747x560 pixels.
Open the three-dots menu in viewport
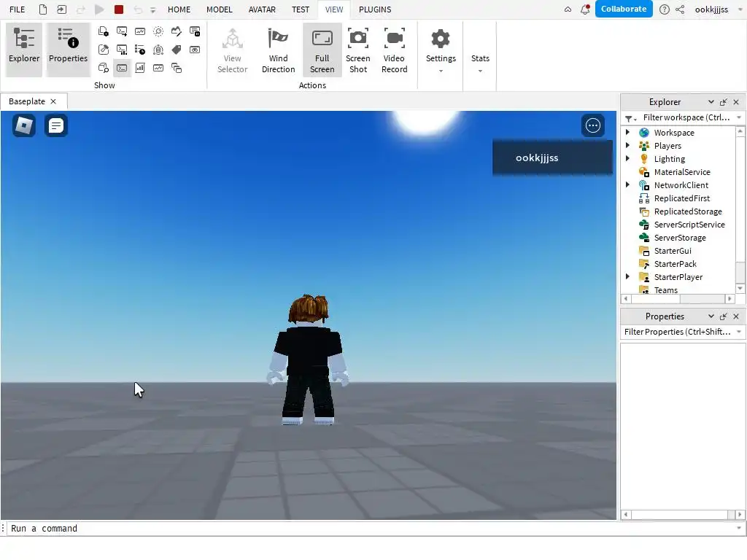coord(592,125)
